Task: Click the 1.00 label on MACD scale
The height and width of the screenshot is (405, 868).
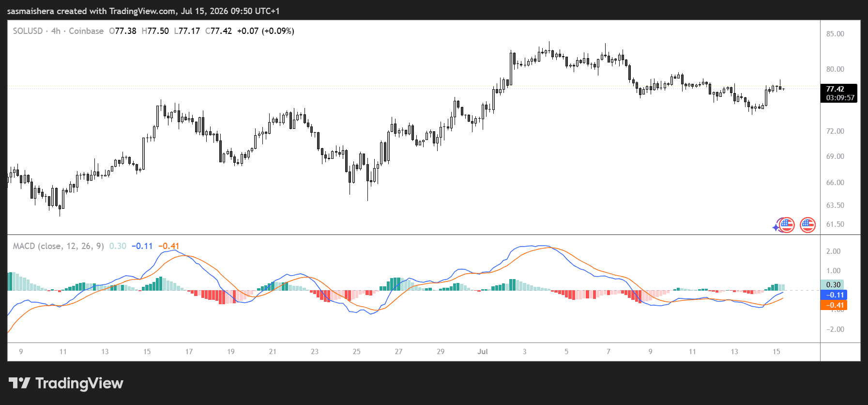Action: pyautogui.click(x=834, y=271)
